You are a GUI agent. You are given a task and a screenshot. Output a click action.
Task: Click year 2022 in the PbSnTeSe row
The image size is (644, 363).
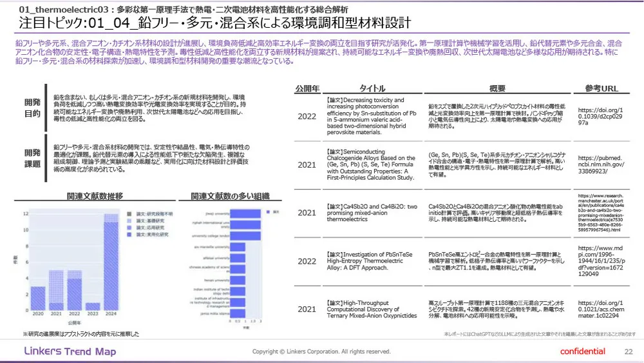tap(307, 262)
